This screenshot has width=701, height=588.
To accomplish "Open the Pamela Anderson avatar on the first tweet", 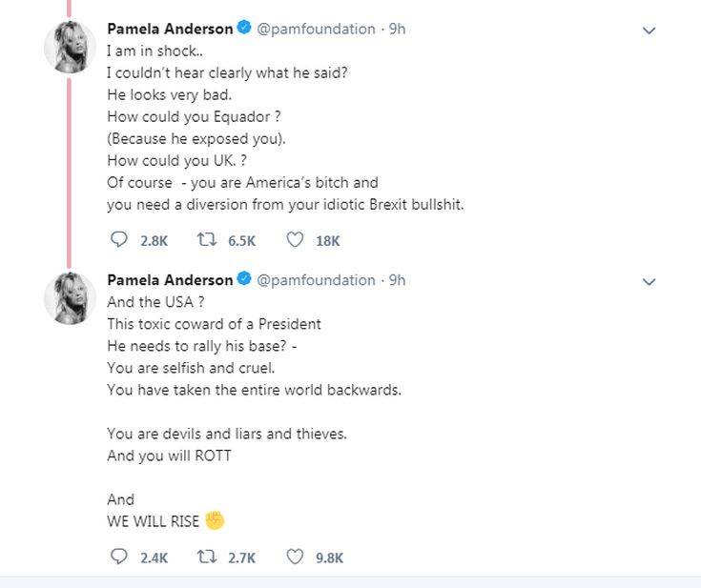I will click(70, 47).
